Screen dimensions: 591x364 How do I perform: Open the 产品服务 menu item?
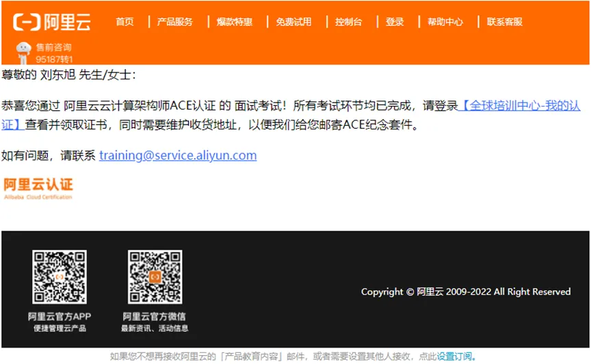click(x=175, y=22)
